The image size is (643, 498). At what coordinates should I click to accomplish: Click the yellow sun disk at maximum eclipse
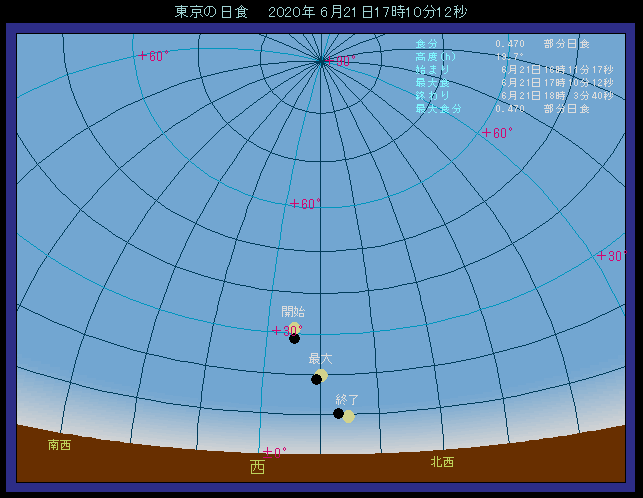pyautogui.click(x=322, y=375)
